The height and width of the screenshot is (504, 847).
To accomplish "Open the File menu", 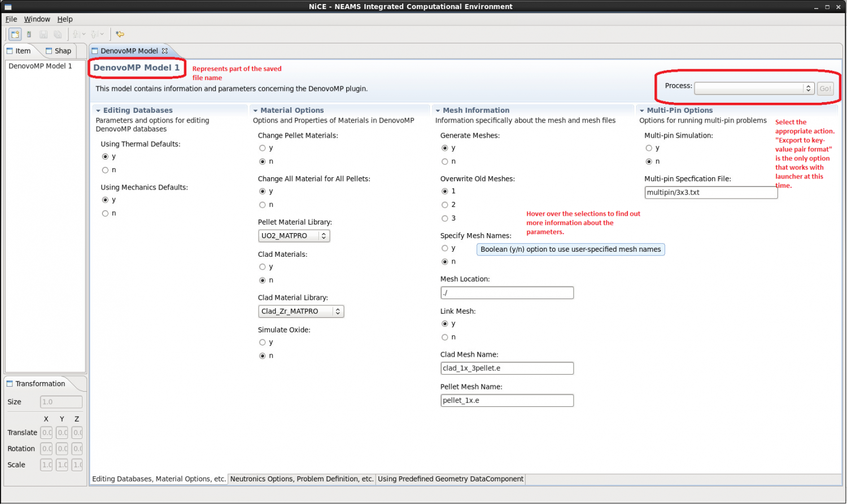I will [11, 19].
